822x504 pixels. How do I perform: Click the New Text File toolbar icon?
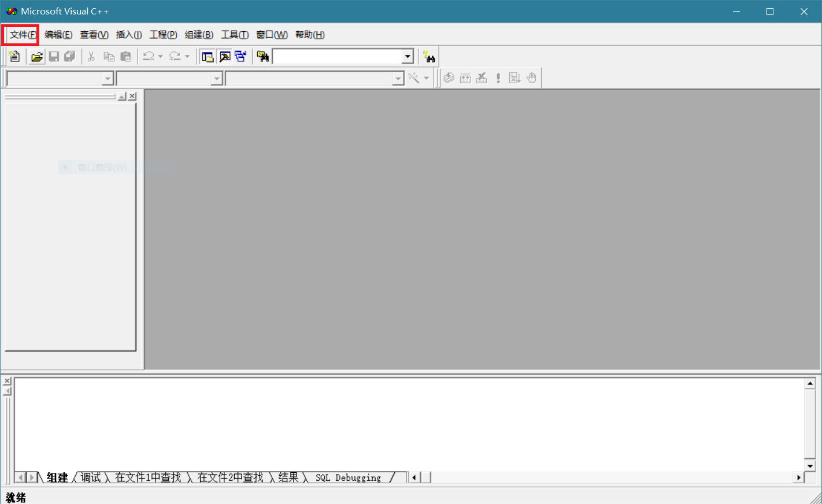pos(14,56)
